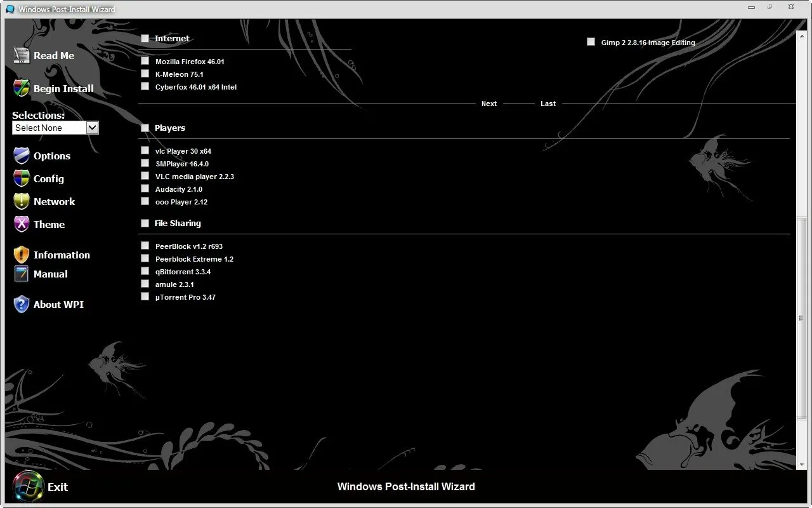Check amule 2.3.1 checkbox

145,284
